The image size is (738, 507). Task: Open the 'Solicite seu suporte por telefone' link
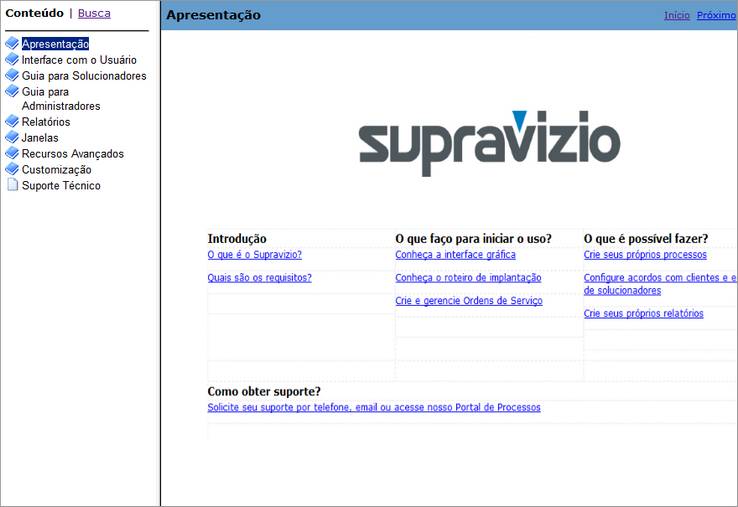tap(374, 407)
